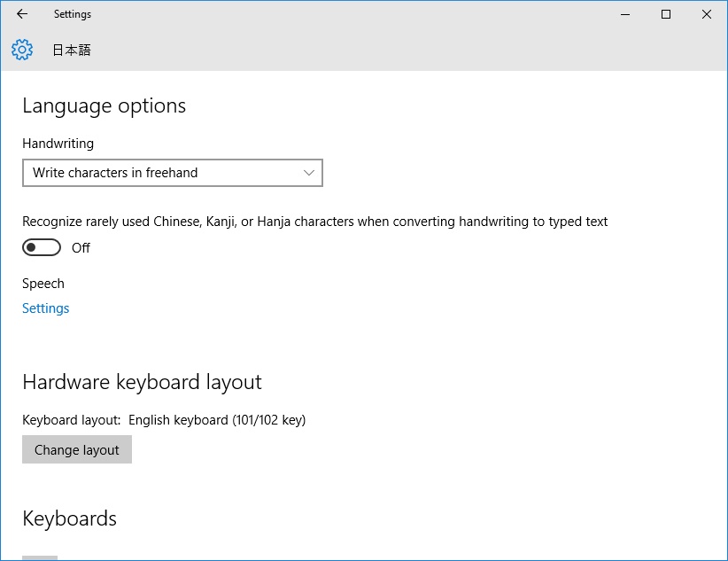This screenshot has height=561, width=728.
Task: Click the Recognize rarely used characters description
Action: (x=314, y=222)
